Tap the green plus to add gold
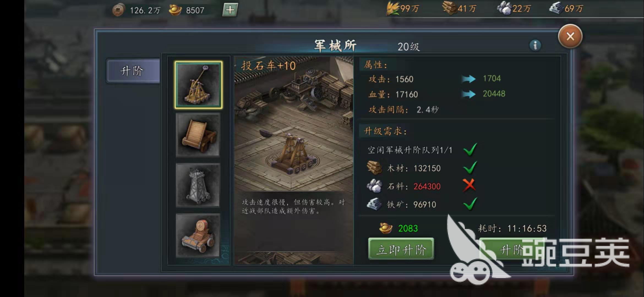This screenshot has width=644, height=297. point(230,10)
